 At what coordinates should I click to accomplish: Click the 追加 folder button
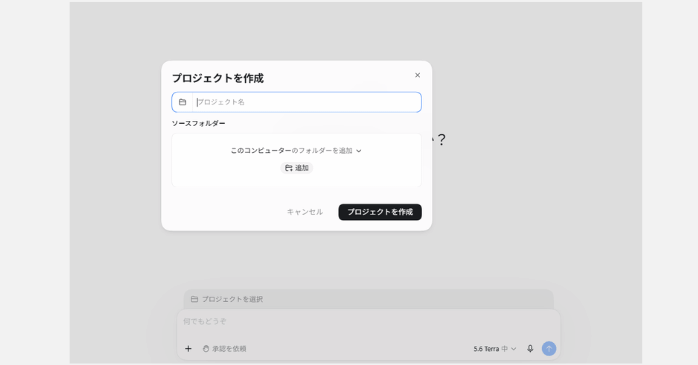pos(296,168)
